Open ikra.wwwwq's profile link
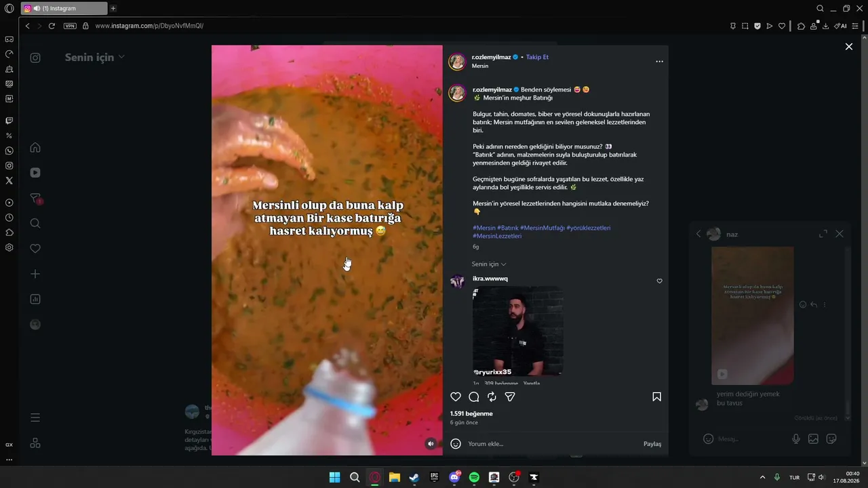 pos(490,279)
